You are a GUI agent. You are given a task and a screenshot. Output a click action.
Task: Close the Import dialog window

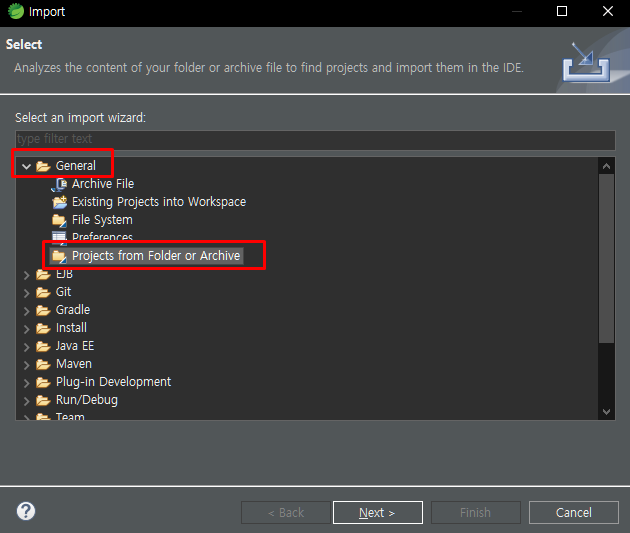pyautogui.click(x=608, y=11)
